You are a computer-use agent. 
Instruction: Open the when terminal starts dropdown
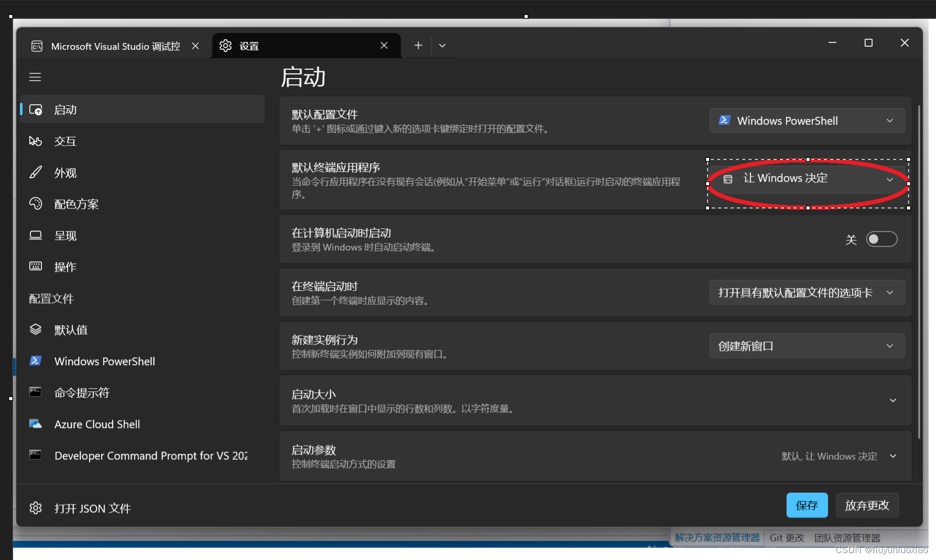(x=807, y=292)
